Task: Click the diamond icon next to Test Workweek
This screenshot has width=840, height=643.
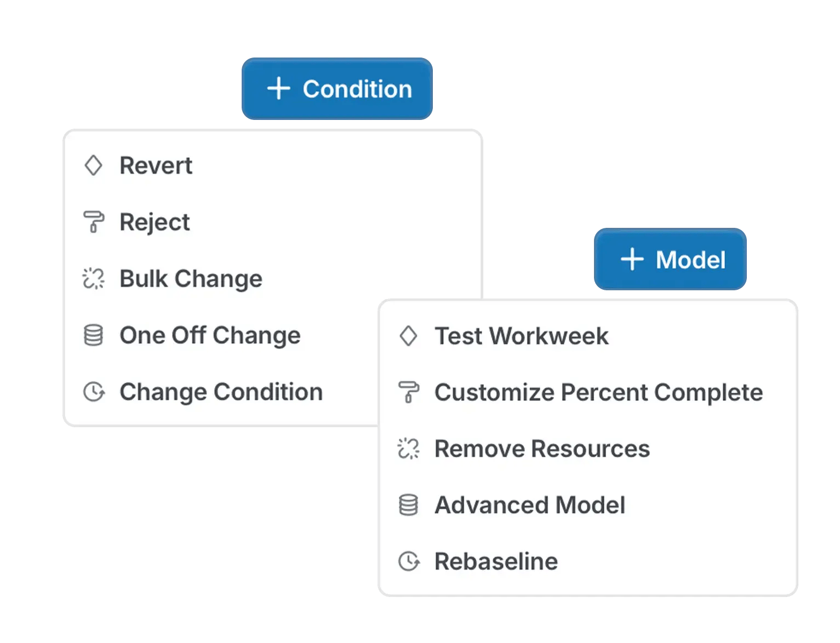Action: click(x=409, y=336)
